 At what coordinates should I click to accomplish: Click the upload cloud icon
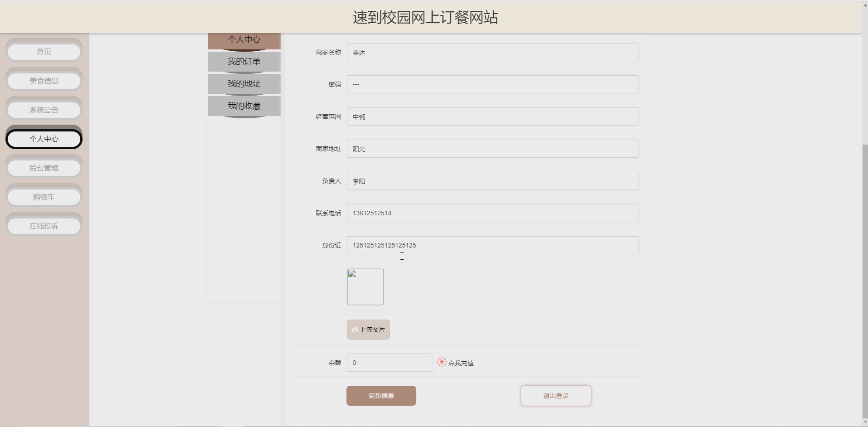click(355, 330)
